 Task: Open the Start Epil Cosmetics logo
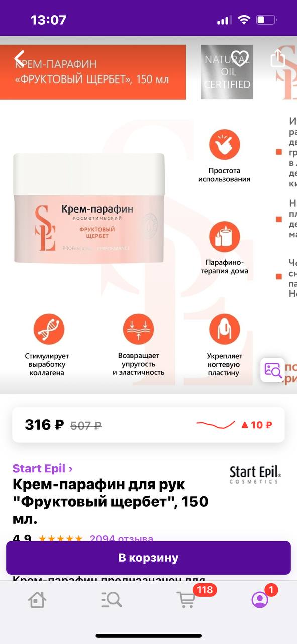pyautogui.click(x=255, y=474)
